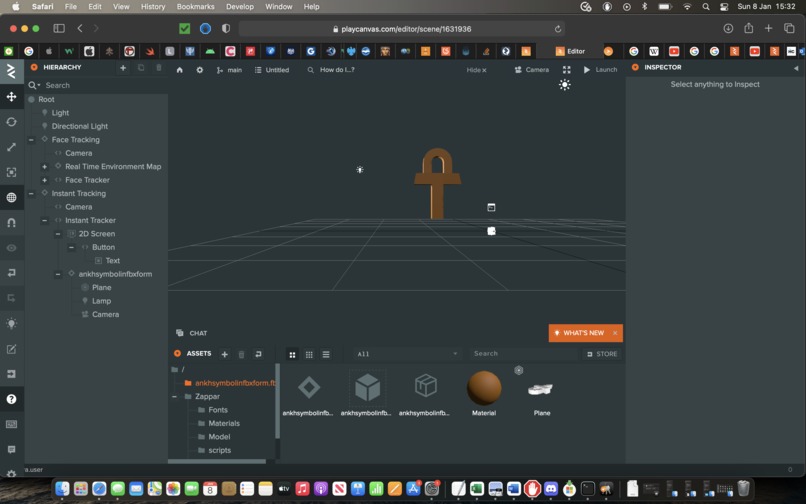Select the Plane entity in hierarchy
Viewport: 806px width, 504px height.
click(x=102, y=287)
